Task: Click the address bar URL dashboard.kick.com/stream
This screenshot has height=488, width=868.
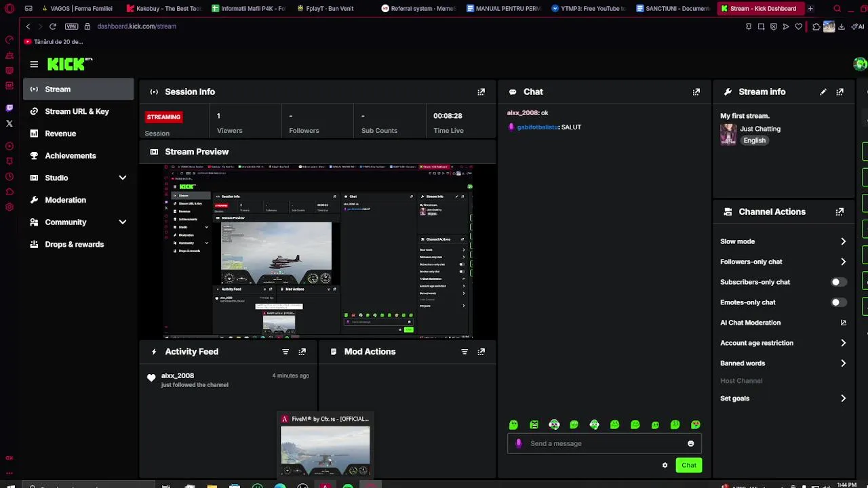Action: (x=136, y=26)
